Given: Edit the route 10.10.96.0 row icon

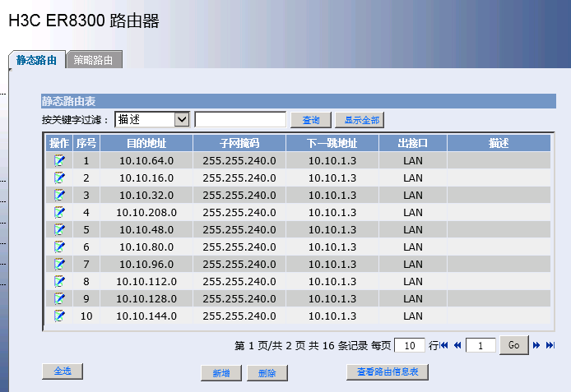Looking at the screenshot, I should [59, 264].
